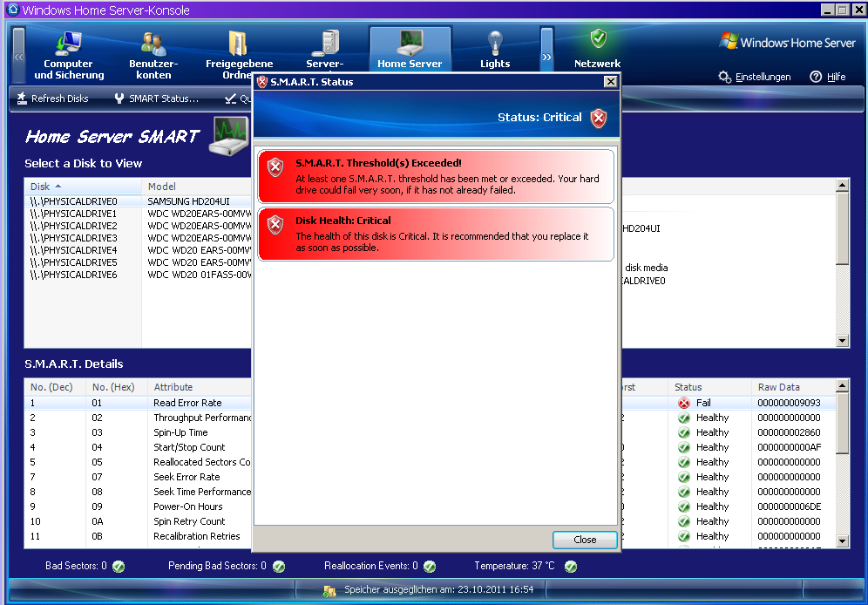The height and width of the screenshot is (605, 868).
Task: Select disk PHYSICALDRIVE5
Action: tap(73, 262)
